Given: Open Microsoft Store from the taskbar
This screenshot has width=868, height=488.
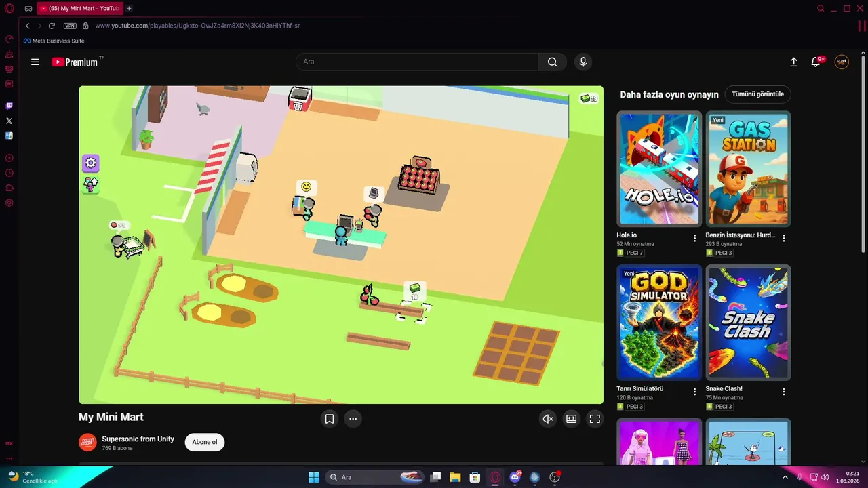Looking at the screenshot, I should point(475,477).
